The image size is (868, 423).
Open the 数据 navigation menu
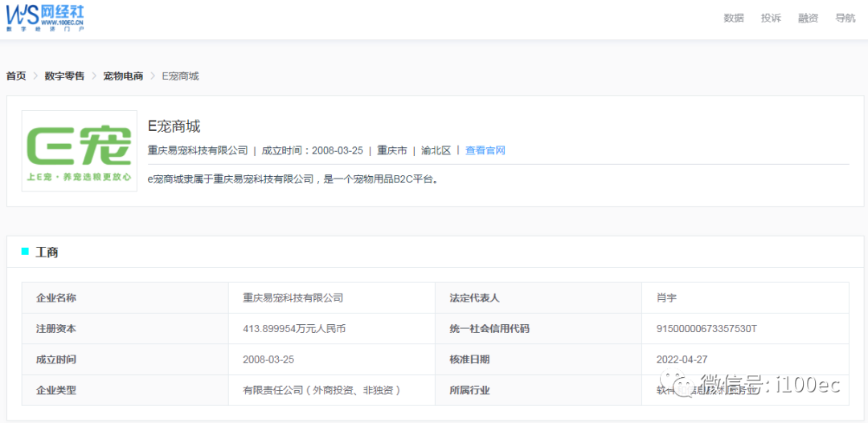click(x=734, y=18)
